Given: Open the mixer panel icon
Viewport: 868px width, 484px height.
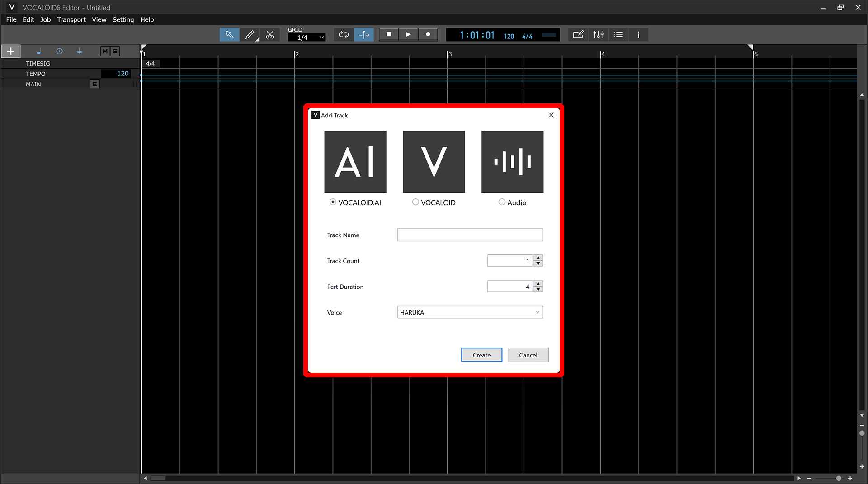Looking at the screenshot, I should pyautogui.click(x=598, y=34).
